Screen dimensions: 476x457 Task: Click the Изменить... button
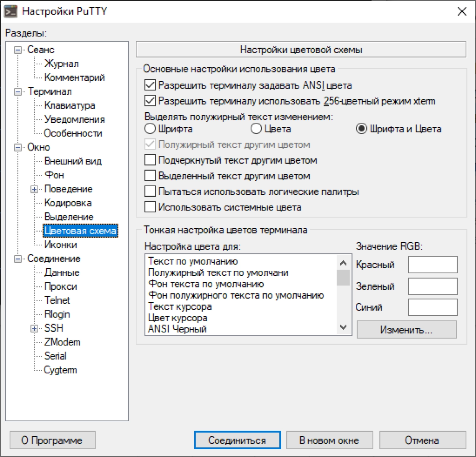406,330
